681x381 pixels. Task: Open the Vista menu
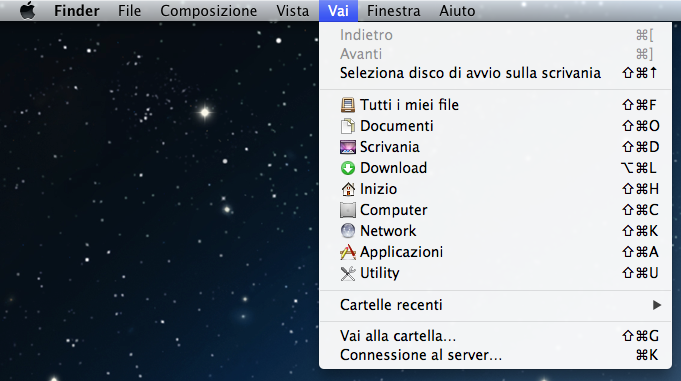coord(292,10)
